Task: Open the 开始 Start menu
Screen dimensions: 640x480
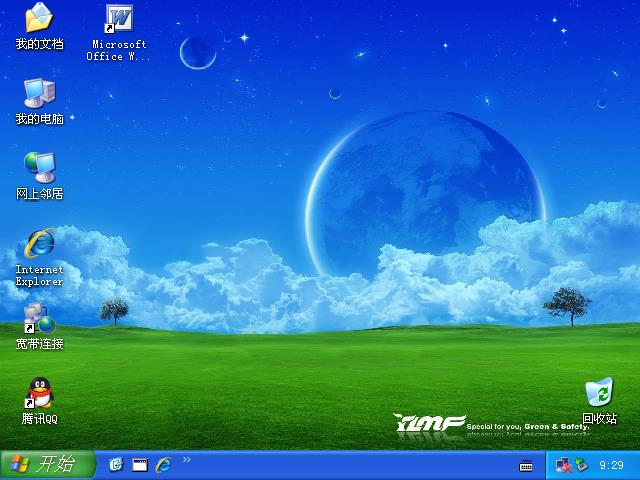Action: (x=48, y=464)
